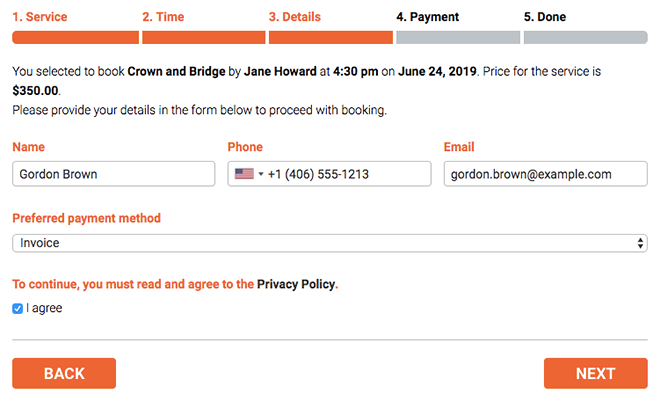The image size is (660, 401).
Task: Select the 5. Done step label
Action: [545, 17]
